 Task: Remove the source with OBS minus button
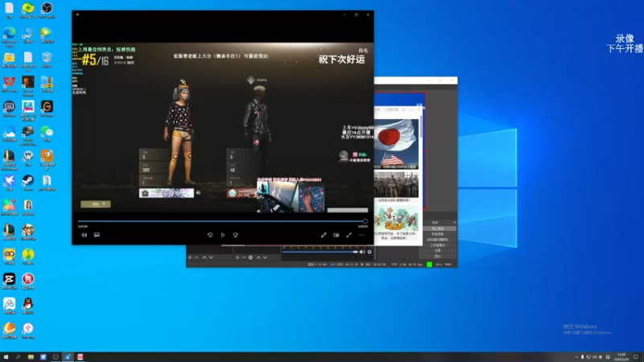coord(244,257)
